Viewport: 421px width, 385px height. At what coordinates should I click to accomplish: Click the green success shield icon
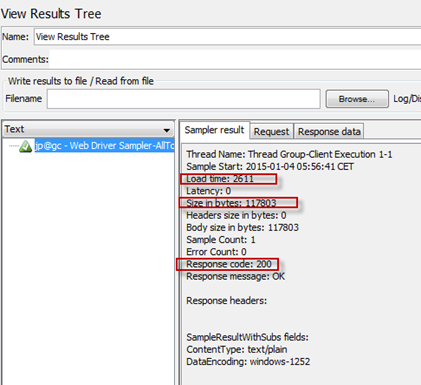pos(25,146)
